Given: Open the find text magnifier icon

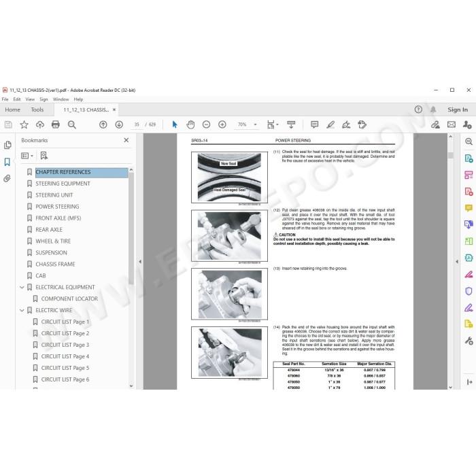Looking at the screenshot, I should (72, 124).
